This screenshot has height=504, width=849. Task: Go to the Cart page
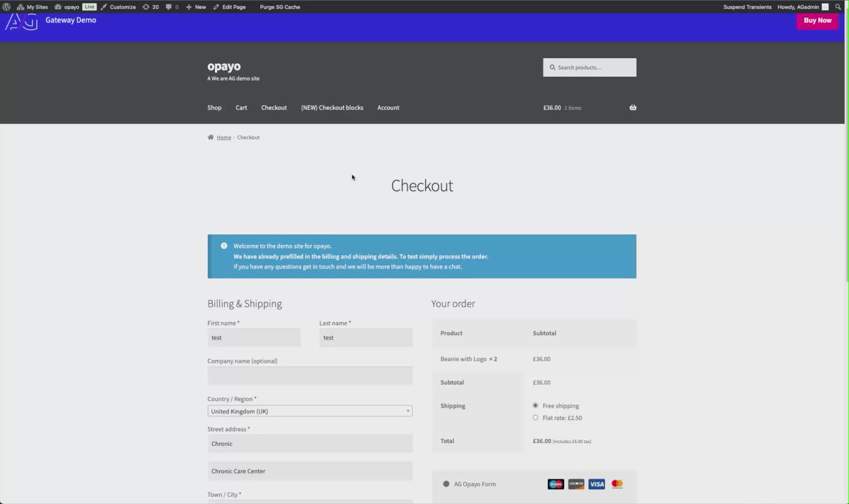[241, 108]
